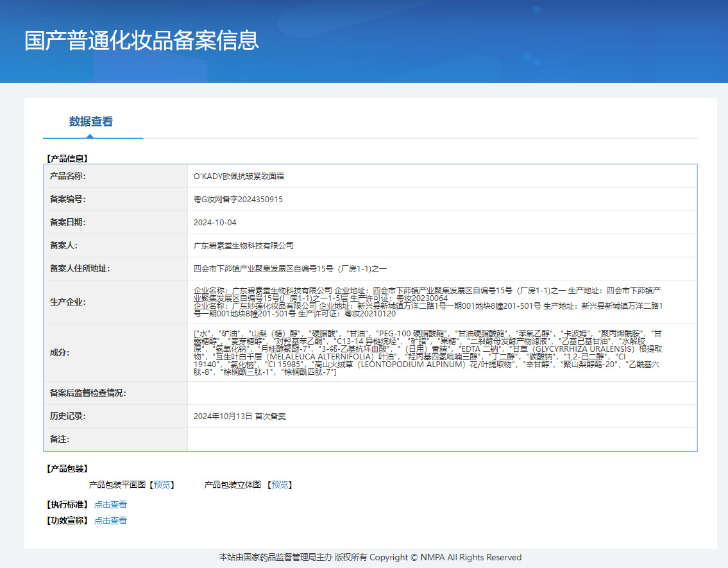Click the 备案日期 row label
This screenshot has width=728, height=568.
point(68,223)
